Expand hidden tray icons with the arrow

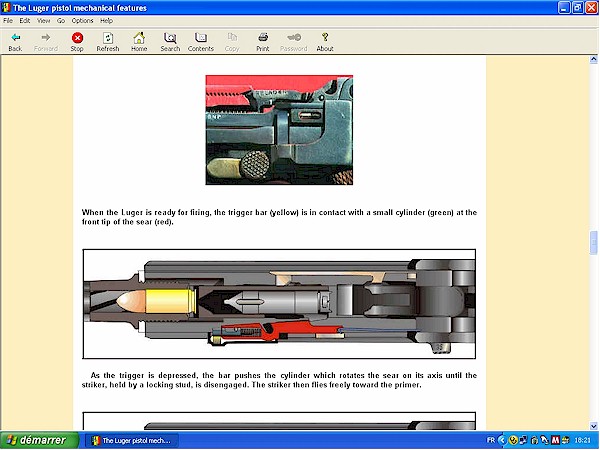coord(502,440)
